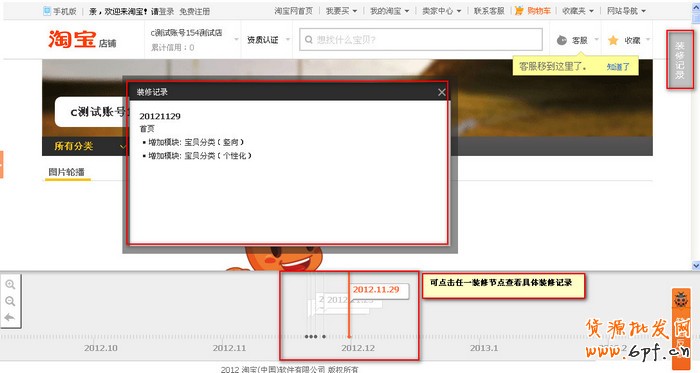Click the 收藏 star icon
700x373 pixels.
click(613, 41)
